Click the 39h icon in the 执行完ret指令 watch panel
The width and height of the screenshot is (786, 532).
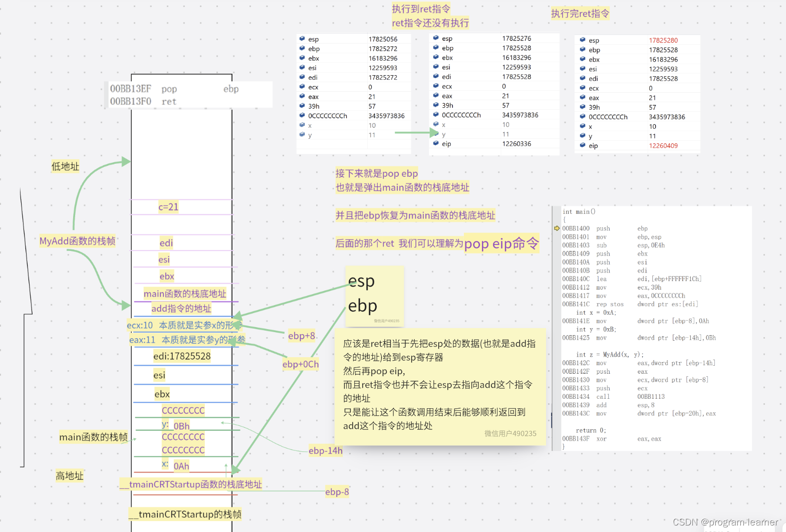click(x=583, y=107)
